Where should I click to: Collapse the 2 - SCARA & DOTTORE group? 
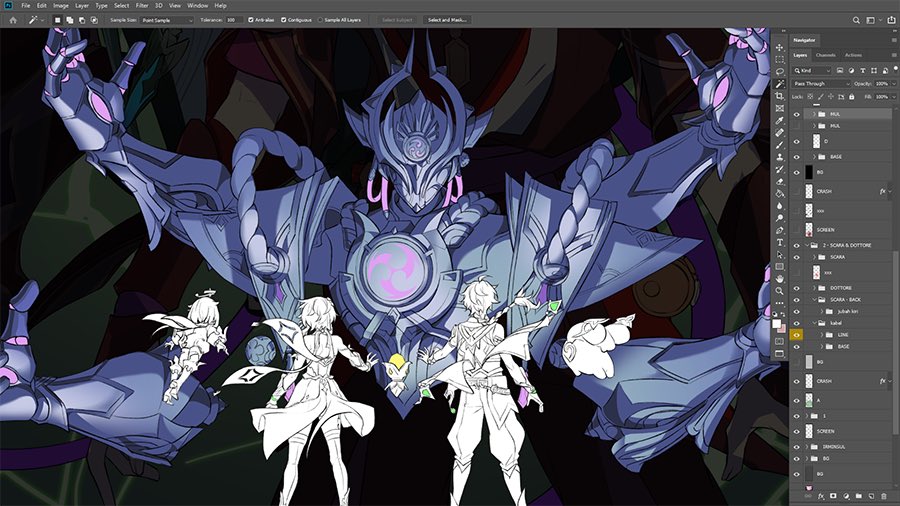[807, 246]
